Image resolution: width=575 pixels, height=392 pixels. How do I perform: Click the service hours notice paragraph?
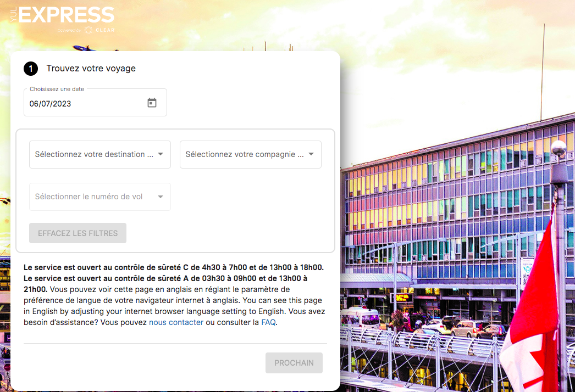pos(175,295)
